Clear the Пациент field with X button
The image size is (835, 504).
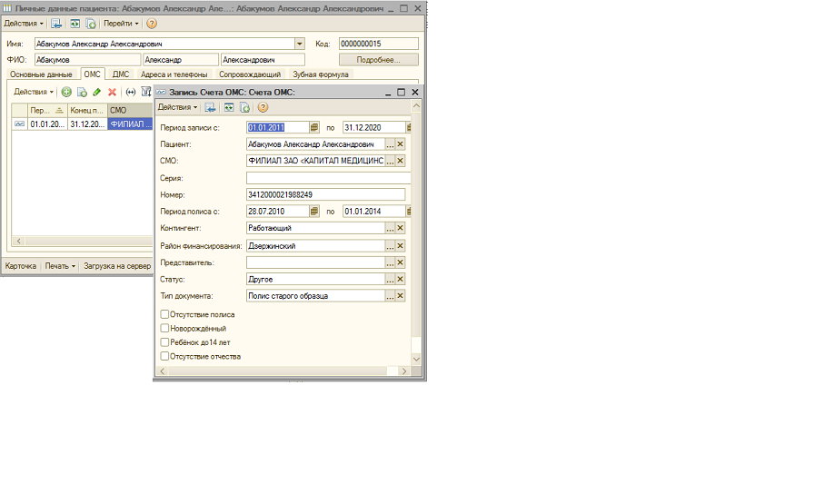400,144
